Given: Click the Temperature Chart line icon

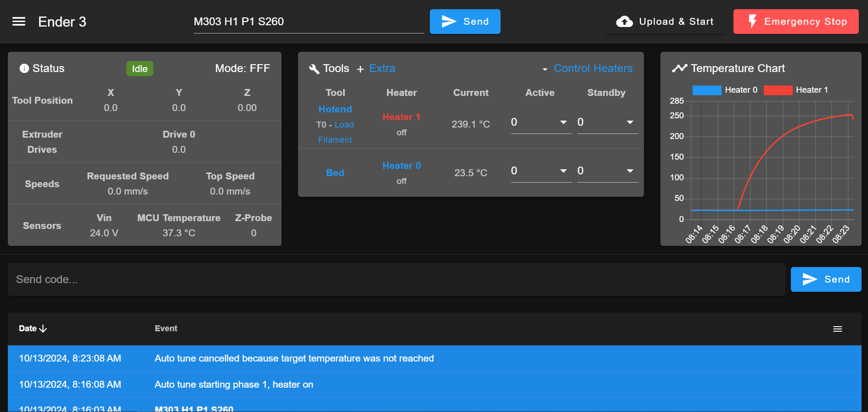Looking at the screenshot, I should click(x=680, y=68).
